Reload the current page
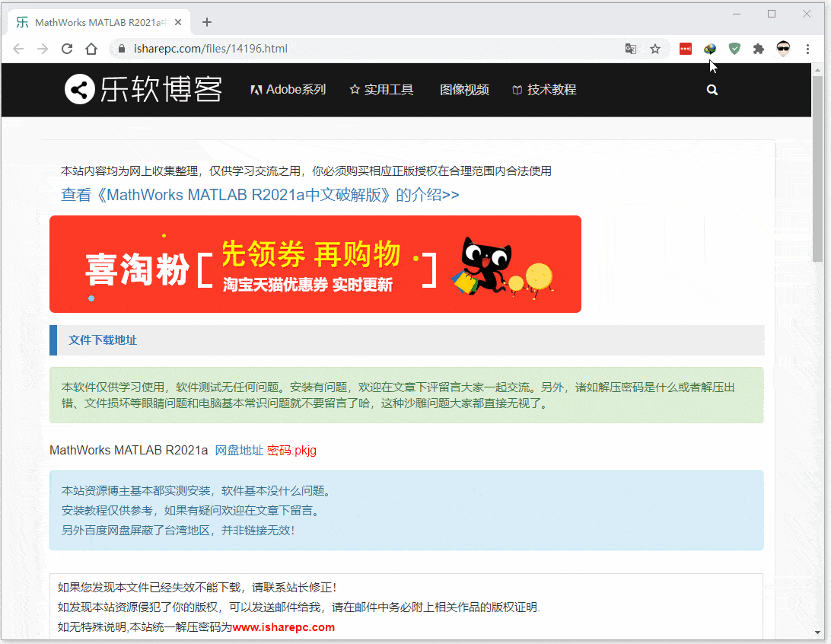The height and width of the screenshot is (644, 831). pyautogui.click(x=67, y=49)
